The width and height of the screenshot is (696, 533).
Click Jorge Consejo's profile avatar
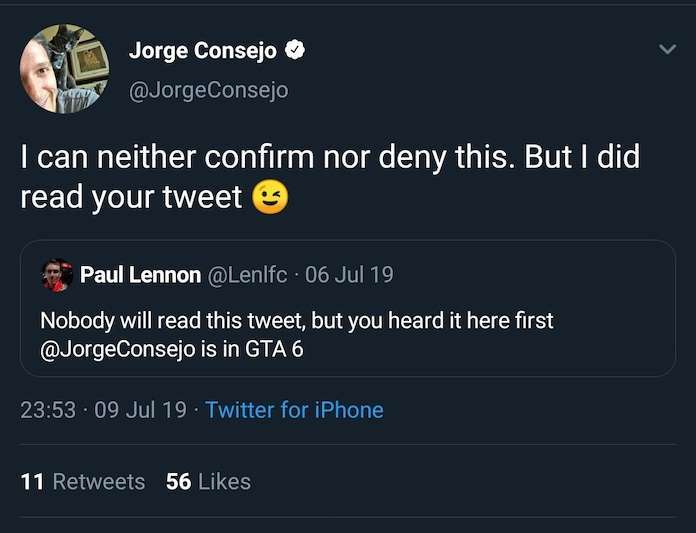tap(64, 69)
